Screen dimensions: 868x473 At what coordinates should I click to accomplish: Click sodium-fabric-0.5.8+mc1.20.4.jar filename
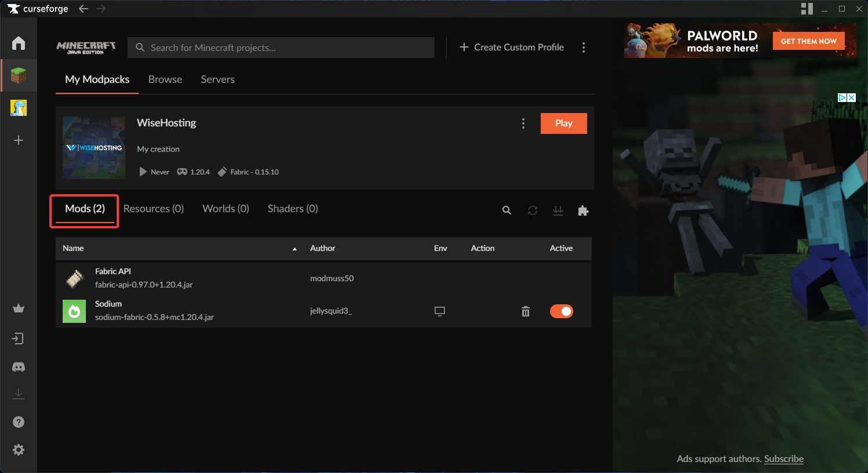(x=154, y=318)
